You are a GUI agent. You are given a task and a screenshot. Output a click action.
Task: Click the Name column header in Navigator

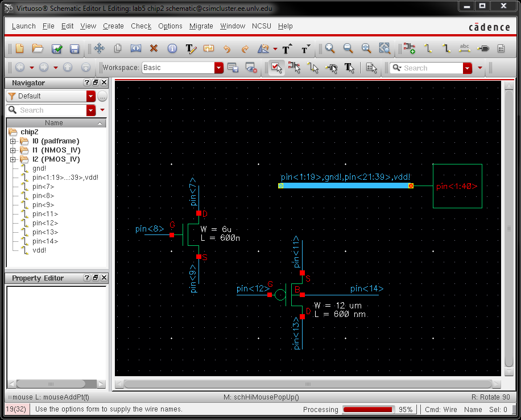pos(53,123)
